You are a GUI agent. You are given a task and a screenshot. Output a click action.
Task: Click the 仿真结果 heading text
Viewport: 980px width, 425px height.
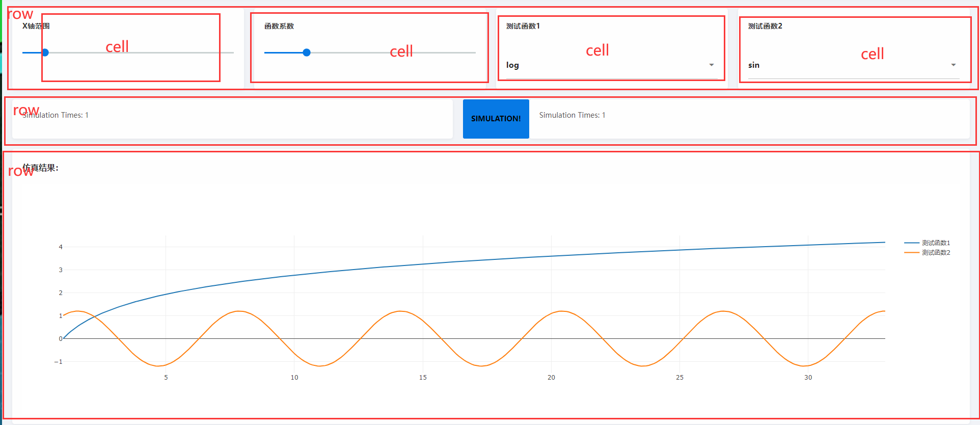[x=41, y=168]
